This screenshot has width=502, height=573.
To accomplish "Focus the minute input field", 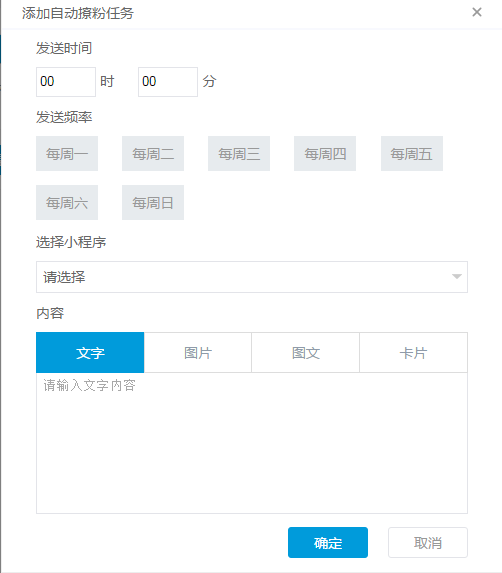I will (168, 81).
